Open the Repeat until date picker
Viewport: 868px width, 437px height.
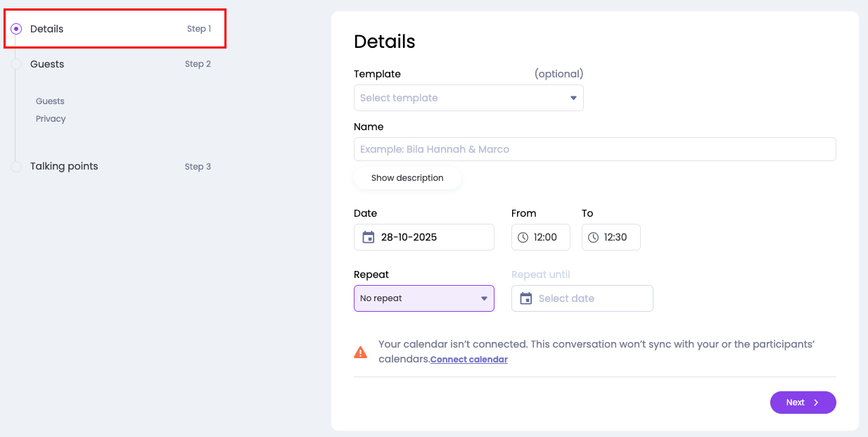click(x=589, y=298)
